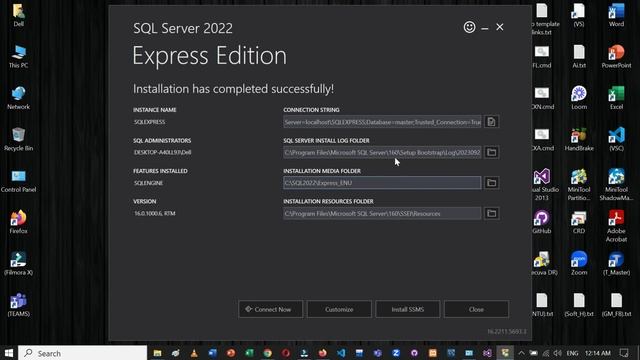
Task: Select the PowerPoint desktop shortcut
Action: point(616,57)
